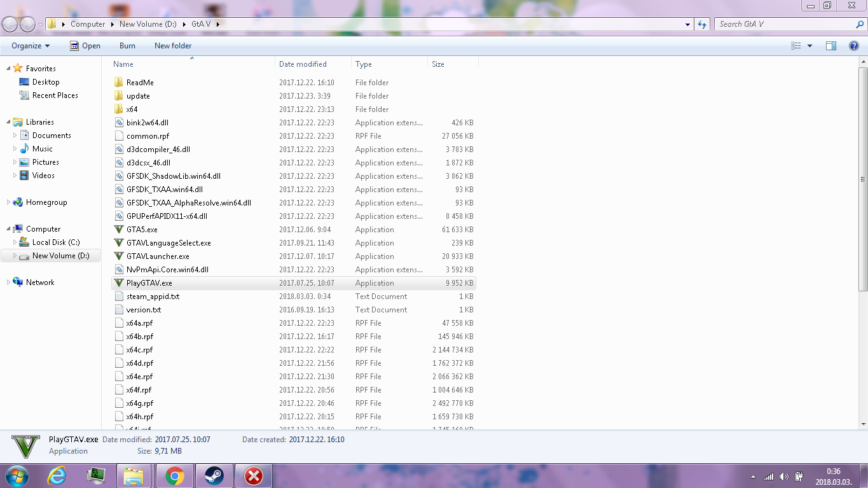Open the Pictures library
This screenshot has width=868, height=488.
[x=46, y=162]
